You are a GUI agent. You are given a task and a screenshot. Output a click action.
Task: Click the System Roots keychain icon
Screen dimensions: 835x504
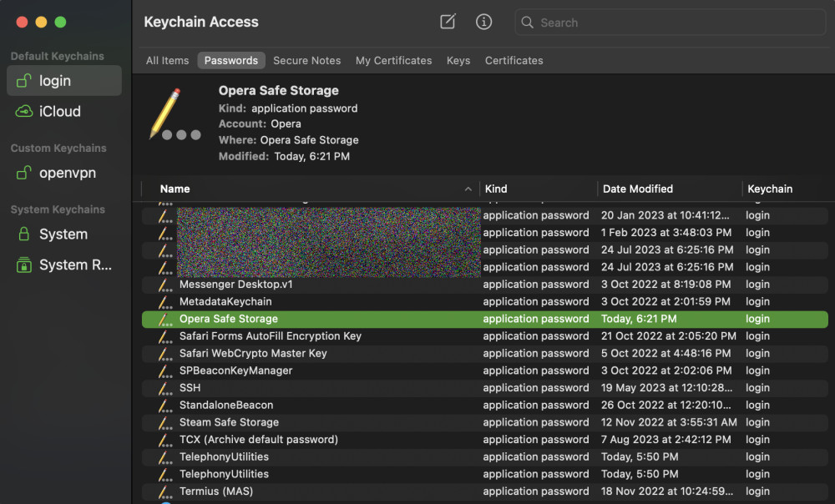(23, 265)
